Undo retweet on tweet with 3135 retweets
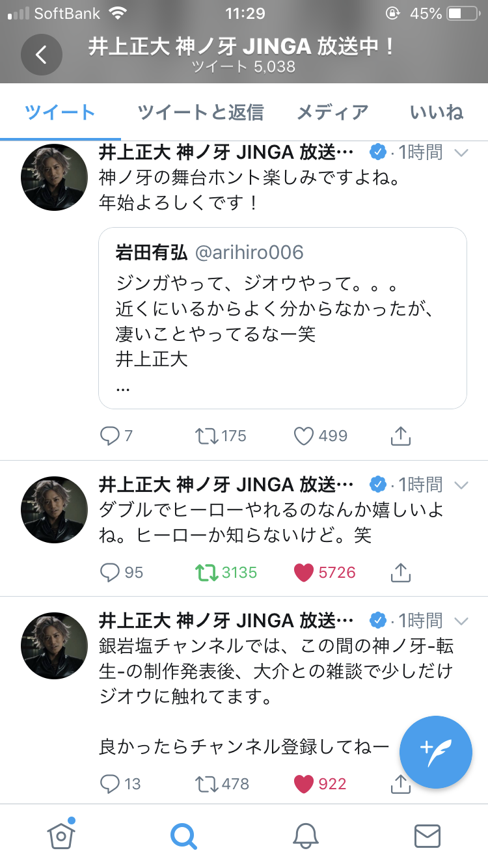 (207, 573)
